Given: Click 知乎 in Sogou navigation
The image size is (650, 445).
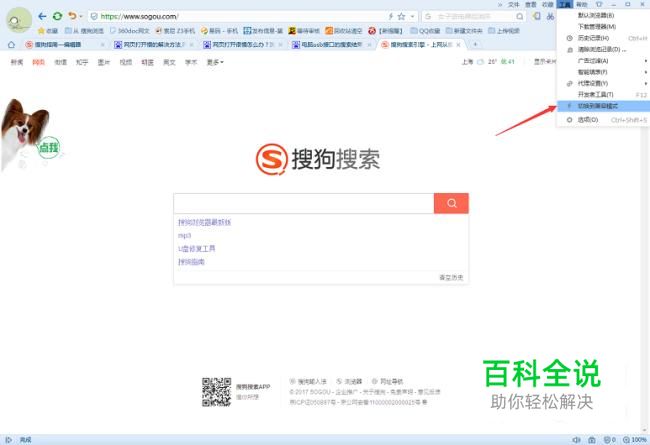Looking at the screenshot, I should click(82, 62).
